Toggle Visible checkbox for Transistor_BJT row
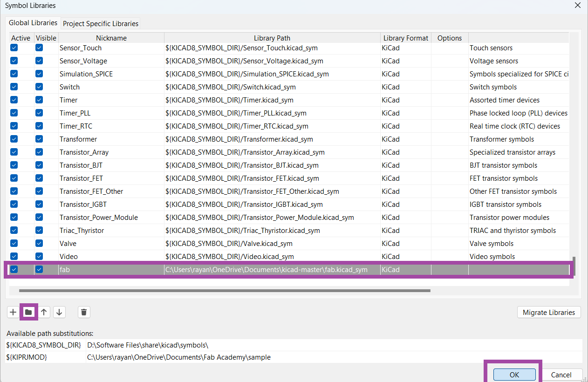Image resolution: width=588 pixels, height=382 pixels. (x=39, y=165)
